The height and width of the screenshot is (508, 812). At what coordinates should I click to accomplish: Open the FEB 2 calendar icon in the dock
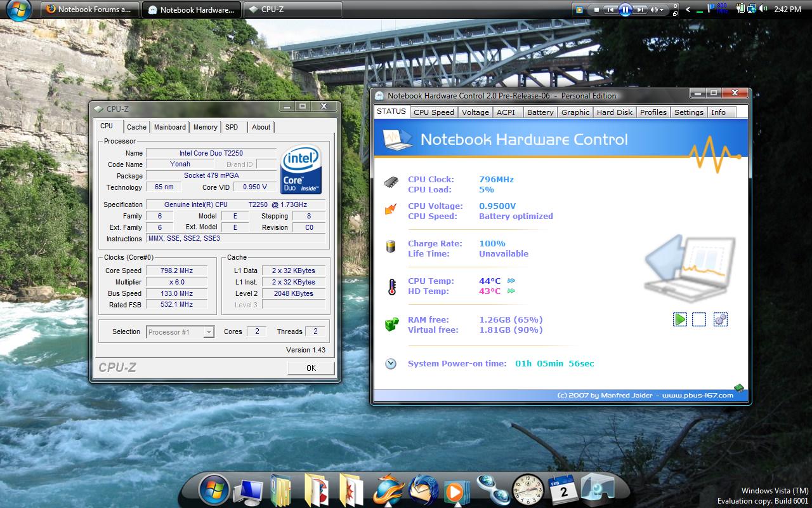[x=562, y=490]
